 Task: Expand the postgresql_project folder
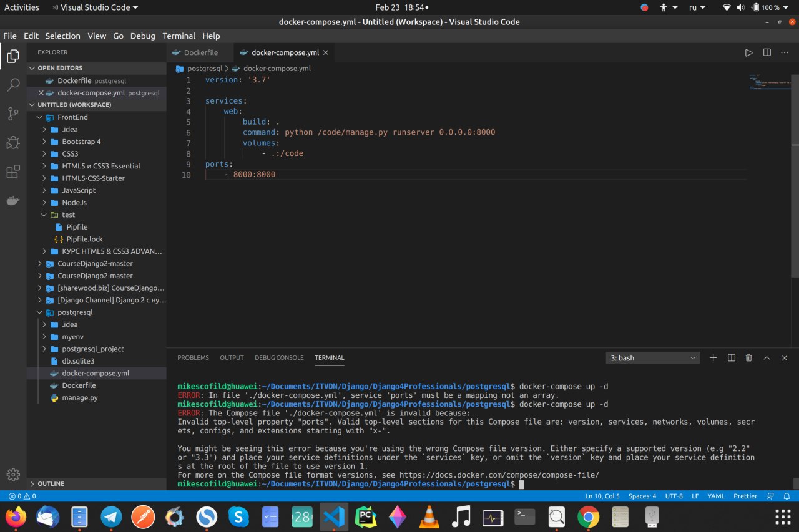(x=97, y=349)
